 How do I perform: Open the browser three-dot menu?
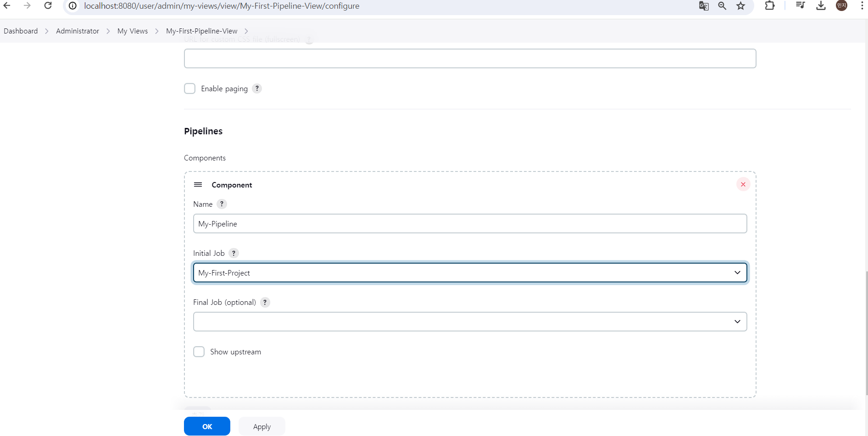[x=862, y=6]
